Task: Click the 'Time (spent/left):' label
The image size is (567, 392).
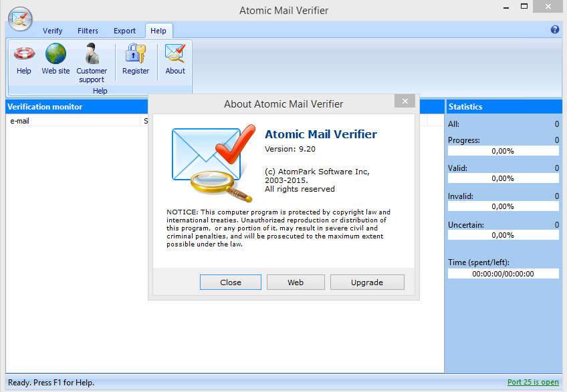Action: pyautogui.click(x=479, y=262)
